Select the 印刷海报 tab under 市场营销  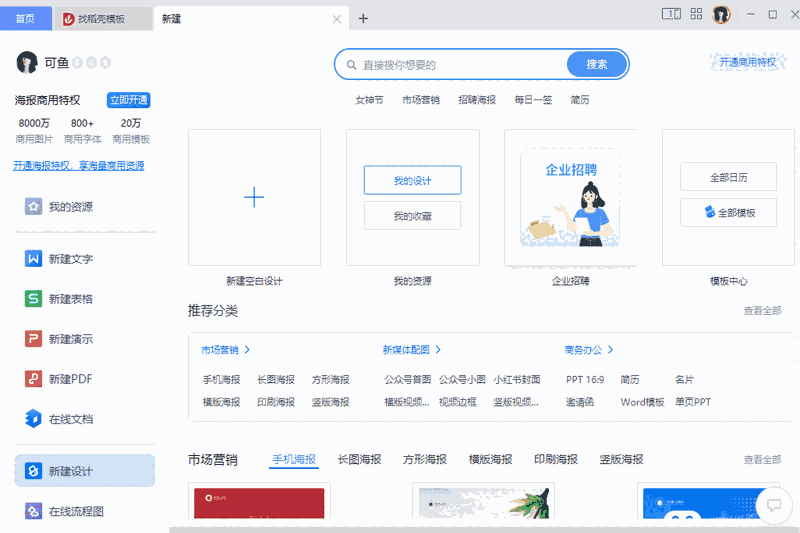(x=556, y=460)
